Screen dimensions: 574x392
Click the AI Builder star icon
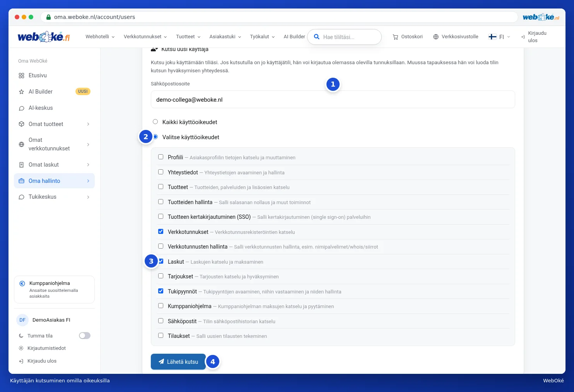click(x=22, y=92)
